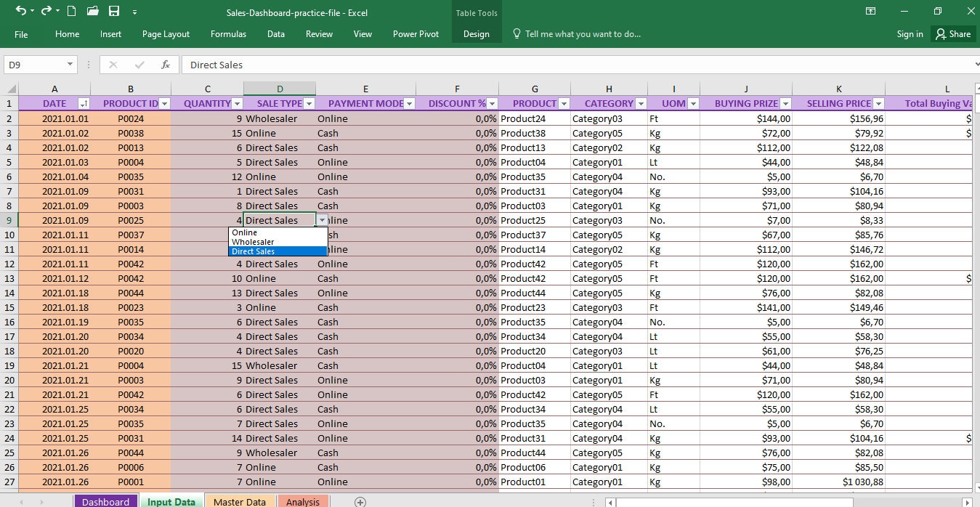Switch to the Dashboard sheet tab
980x507 pixels.
click(105, 501)
